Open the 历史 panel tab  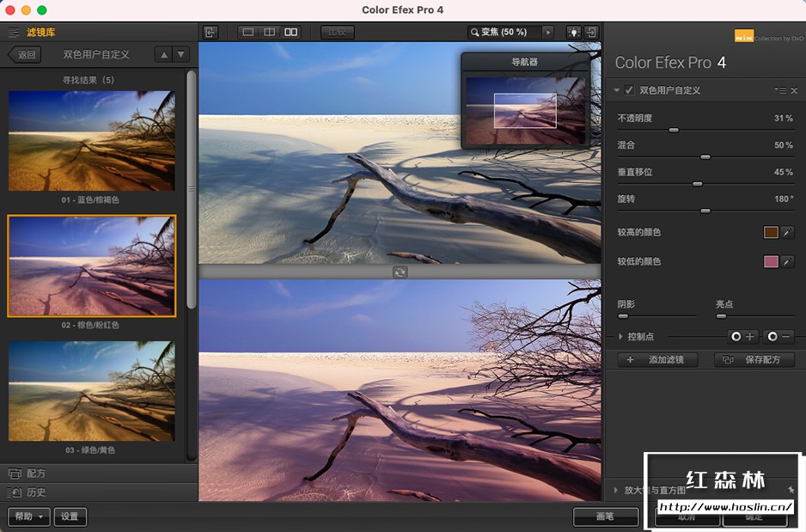[36, 492]
